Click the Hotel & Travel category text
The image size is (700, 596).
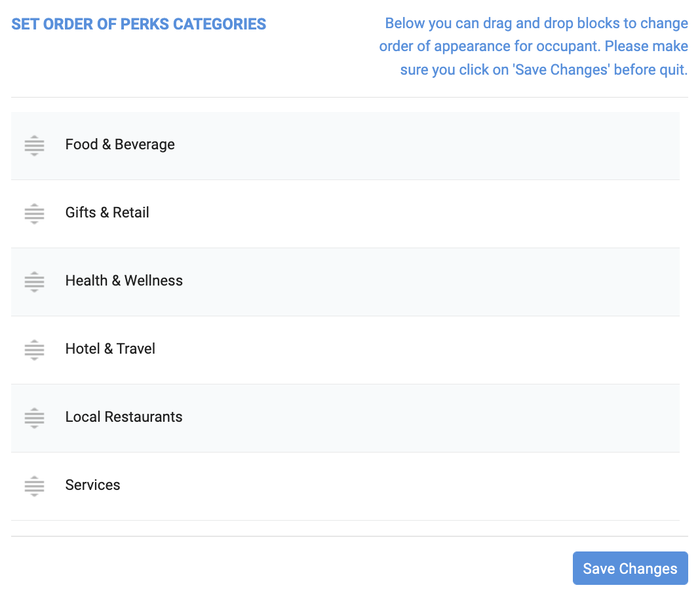click(110, 349)
